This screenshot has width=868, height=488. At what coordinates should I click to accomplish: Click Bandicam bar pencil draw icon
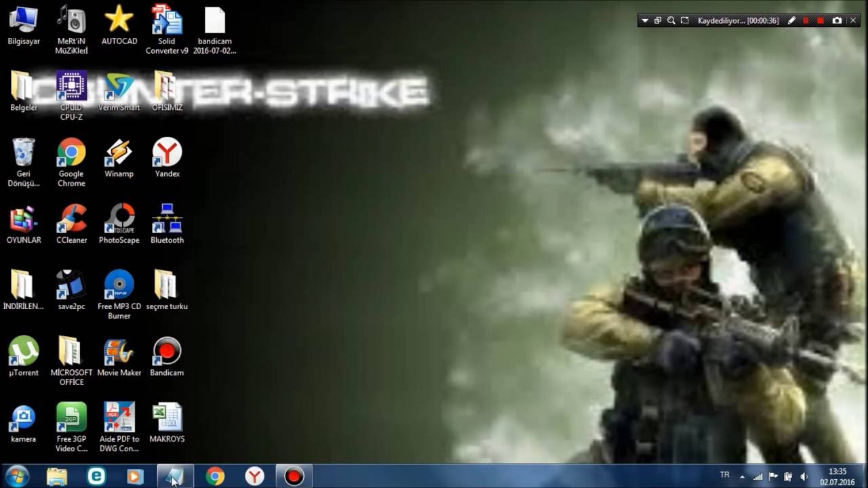pyautogui.click(x=791, y=21)
